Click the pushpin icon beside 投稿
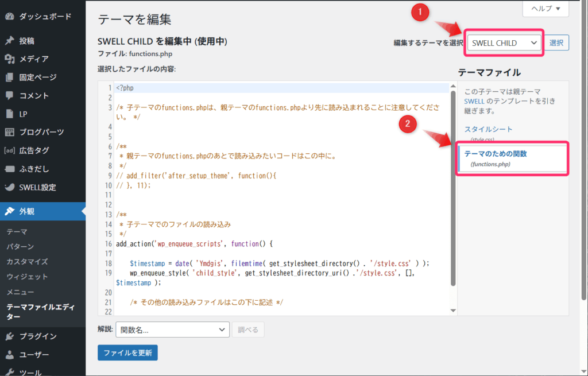The width and height of the screenshot is (588, 376). 9,41
